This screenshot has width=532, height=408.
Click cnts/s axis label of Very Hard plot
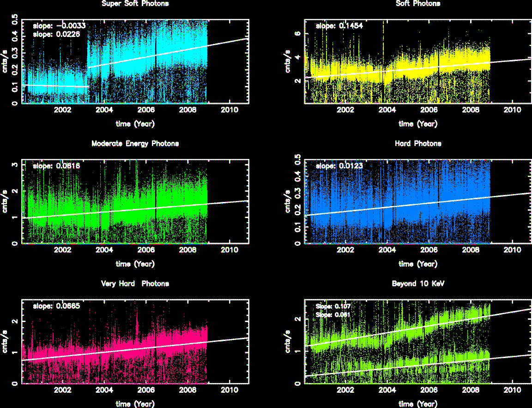click(5, 341)
